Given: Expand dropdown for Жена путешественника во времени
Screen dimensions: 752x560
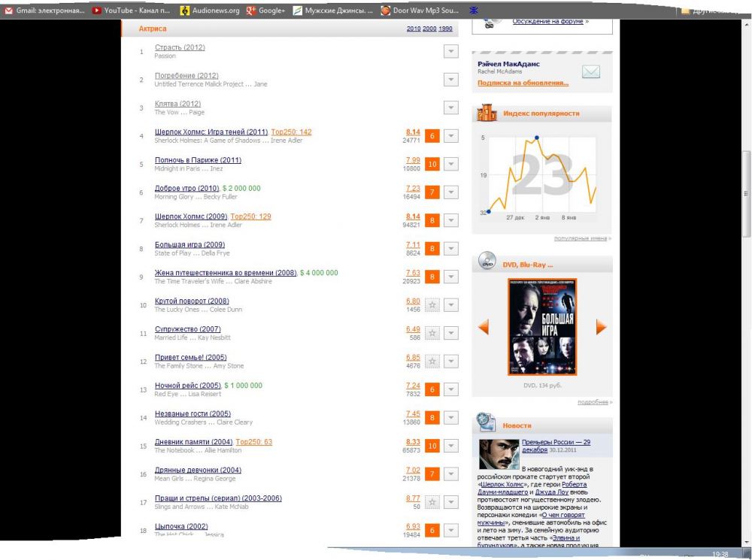Looking at the screenshot, I should coord(450,277).
